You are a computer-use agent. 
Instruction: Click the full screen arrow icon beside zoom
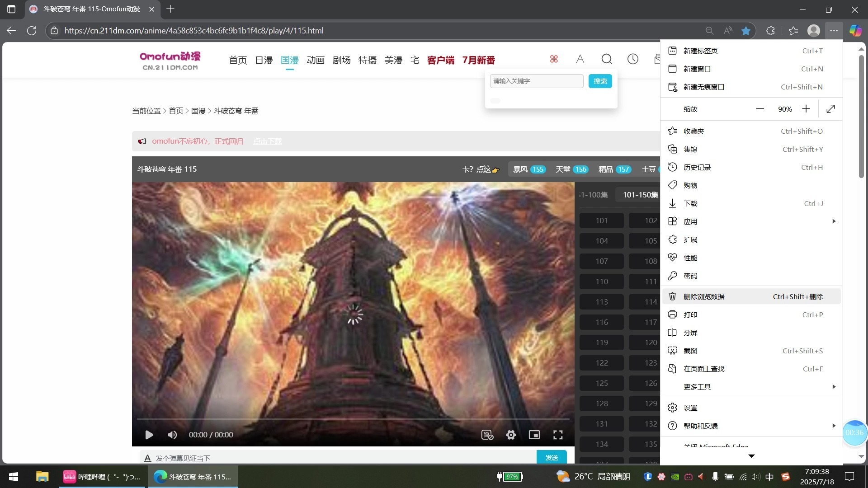[x=830, y=109]
